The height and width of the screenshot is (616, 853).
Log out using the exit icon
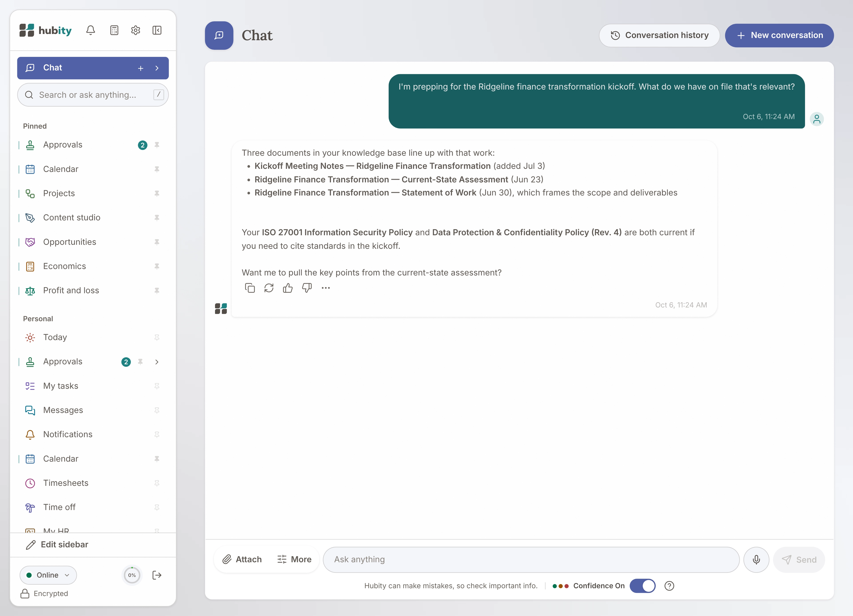(x=157, y=575)
